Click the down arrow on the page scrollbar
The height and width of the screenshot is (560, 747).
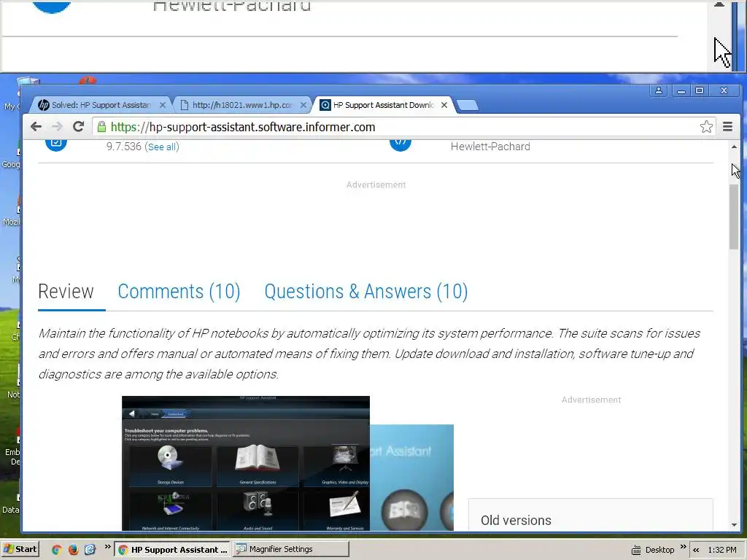click(734, 525)
